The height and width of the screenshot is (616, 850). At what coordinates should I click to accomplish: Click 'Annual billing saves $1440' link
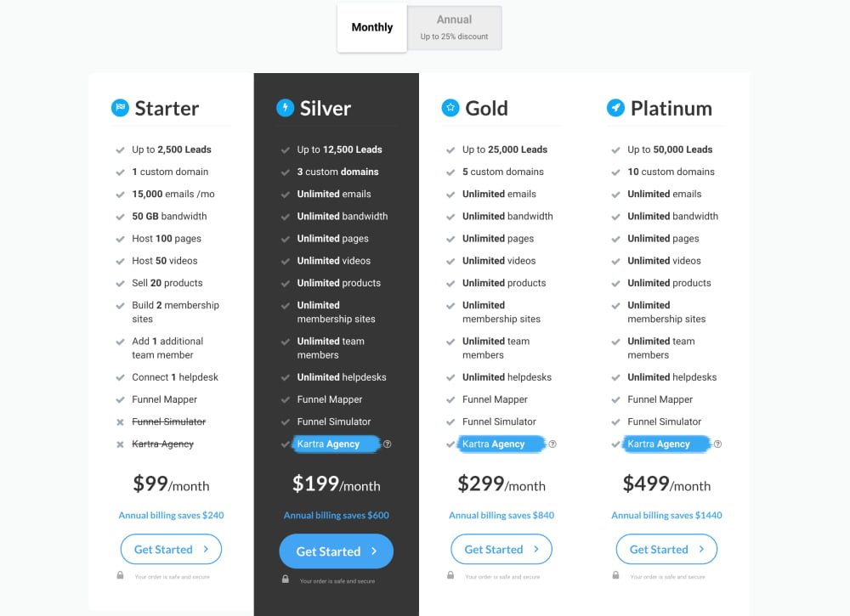click(x=666, y=515)
